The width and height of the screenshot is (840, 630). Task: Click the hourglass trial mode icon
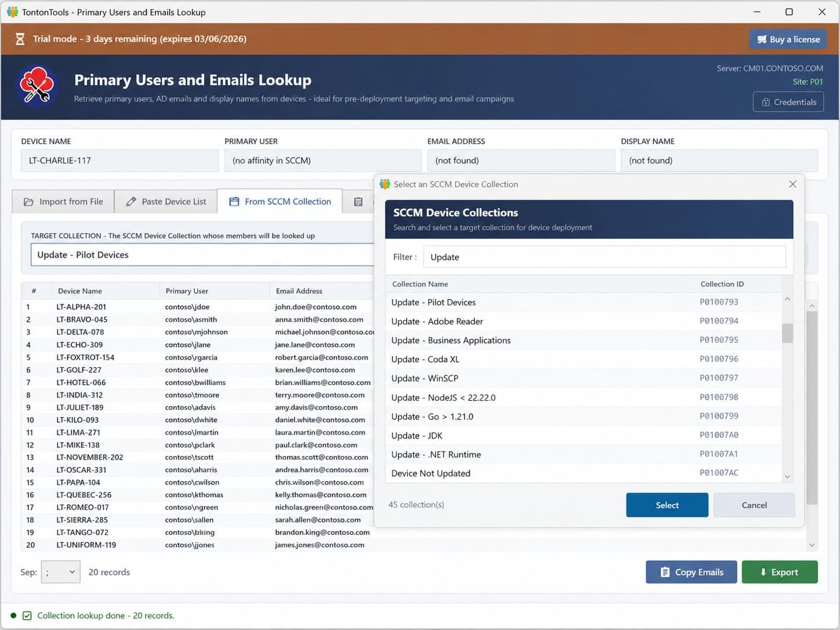(20, 39)
